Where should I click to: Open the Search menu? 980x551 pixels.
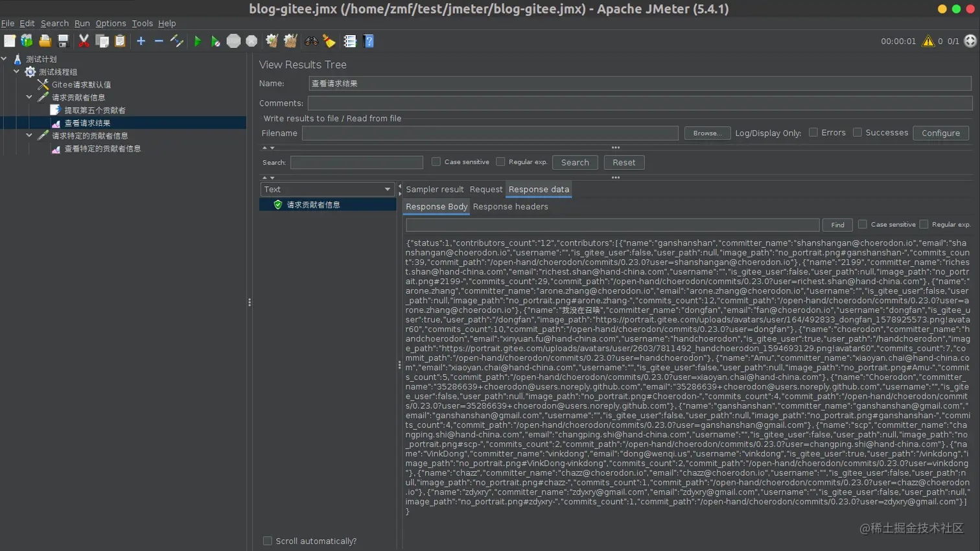pos(54,23)
